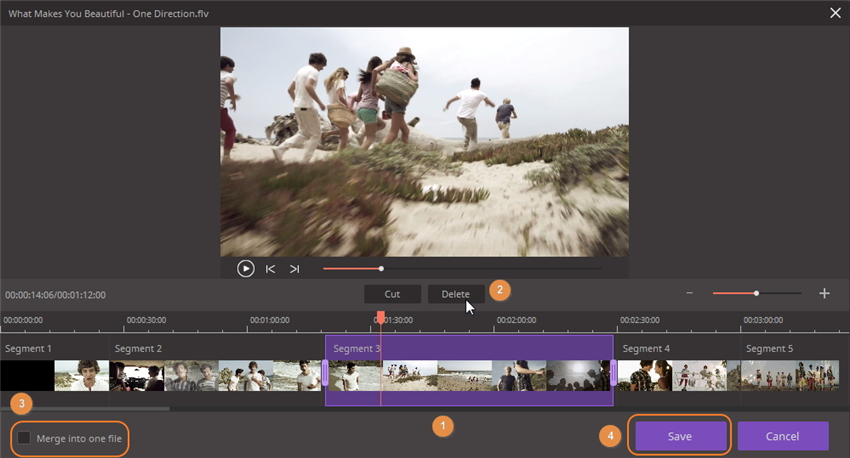Select the highlighted Segment 3 label
850x458 pixels.
[x=357, y=349]
